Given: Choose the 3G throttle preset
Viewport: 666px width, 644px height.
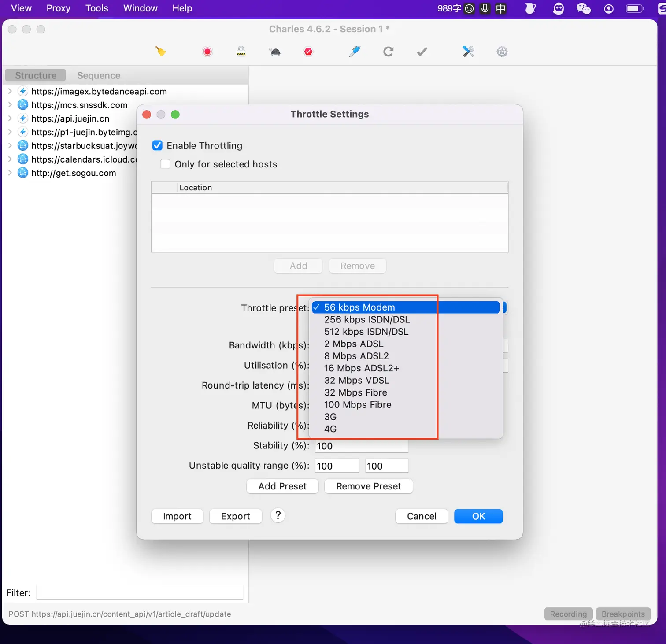Looking at the screenshot, I should 406,417.
